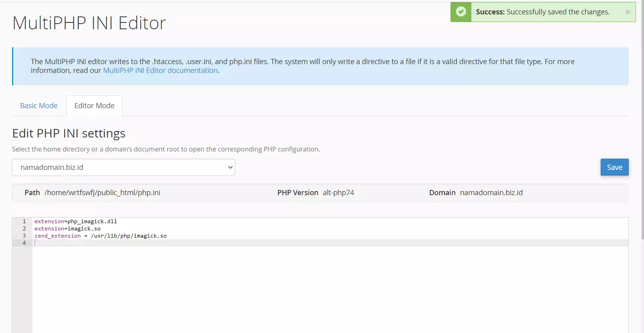Click the MultiPHP INI Editor page heading
The width and height of the screenshot is (644, 333).
coord(89,23)
